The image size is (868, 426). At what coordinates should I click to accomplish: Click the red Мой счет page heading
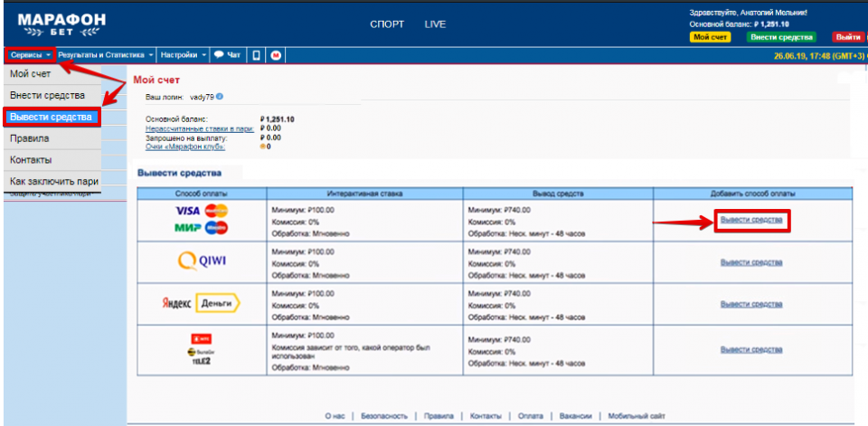156,80
